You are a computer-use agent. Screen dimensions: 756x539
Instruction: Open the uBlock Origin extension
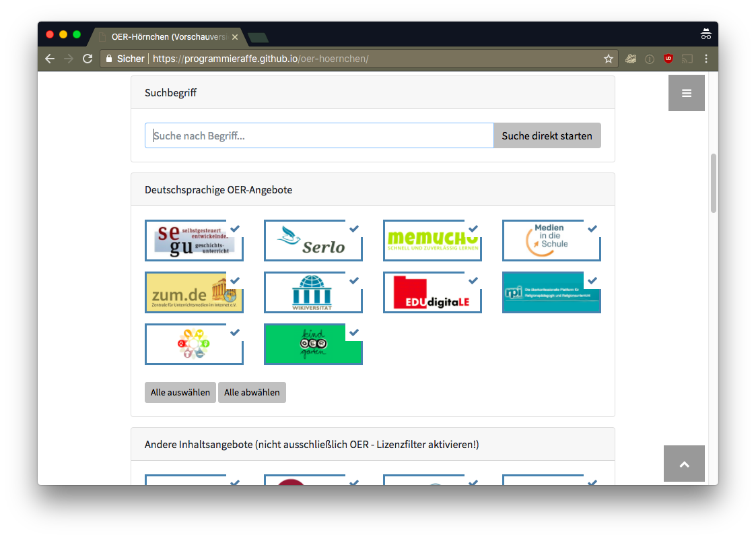[668, 59]
